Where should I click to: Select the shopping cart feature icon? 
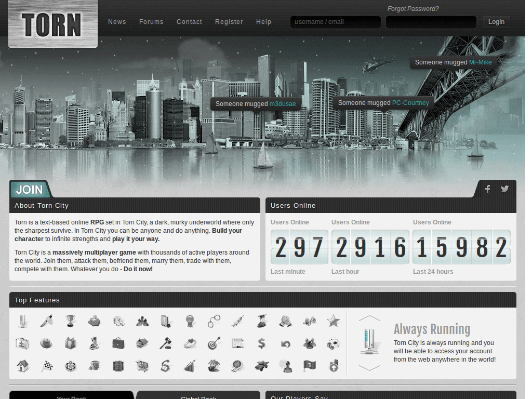click(142, 366)
